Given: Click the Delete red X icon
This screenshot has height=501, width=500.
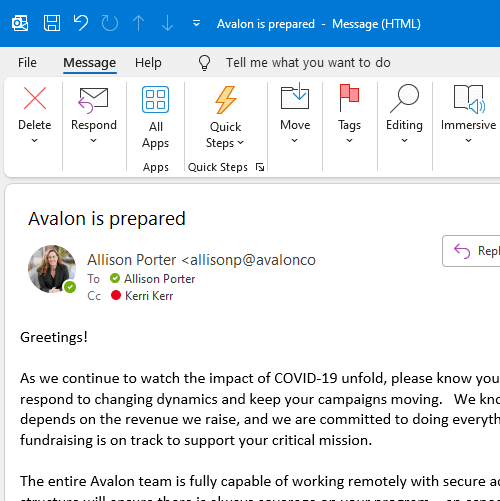Looking at the screenshot, I should (35, 98).
